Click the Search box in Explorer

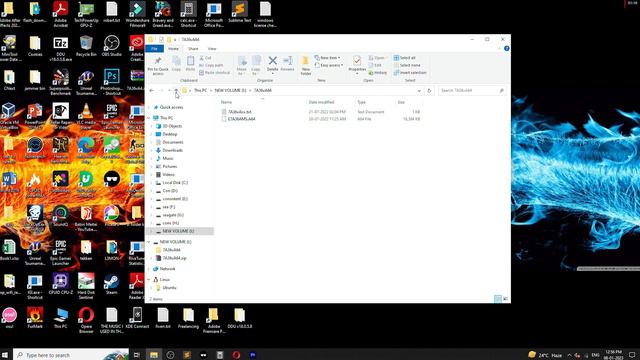(x=472, y=90)
